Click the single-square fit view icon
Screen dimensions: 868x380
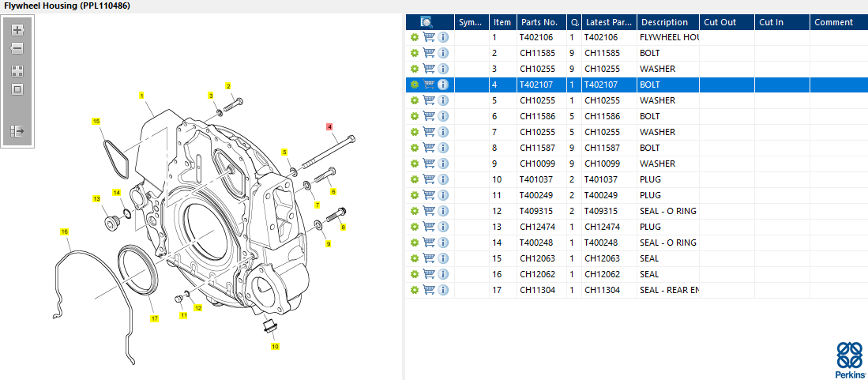tap(17, 88)
